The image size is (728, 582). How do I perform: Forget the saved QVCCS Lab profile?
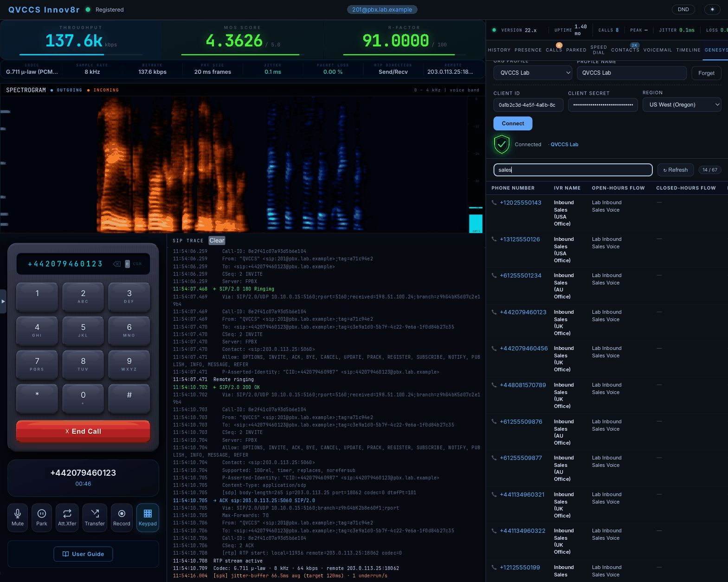[x=707, y=73]
